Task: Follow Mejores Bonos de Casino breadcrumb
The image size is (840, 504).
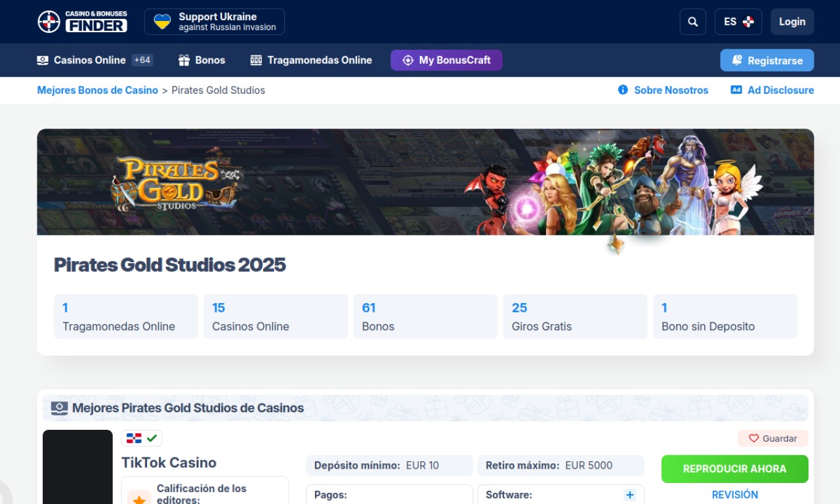Action: [x=98, y=91]
